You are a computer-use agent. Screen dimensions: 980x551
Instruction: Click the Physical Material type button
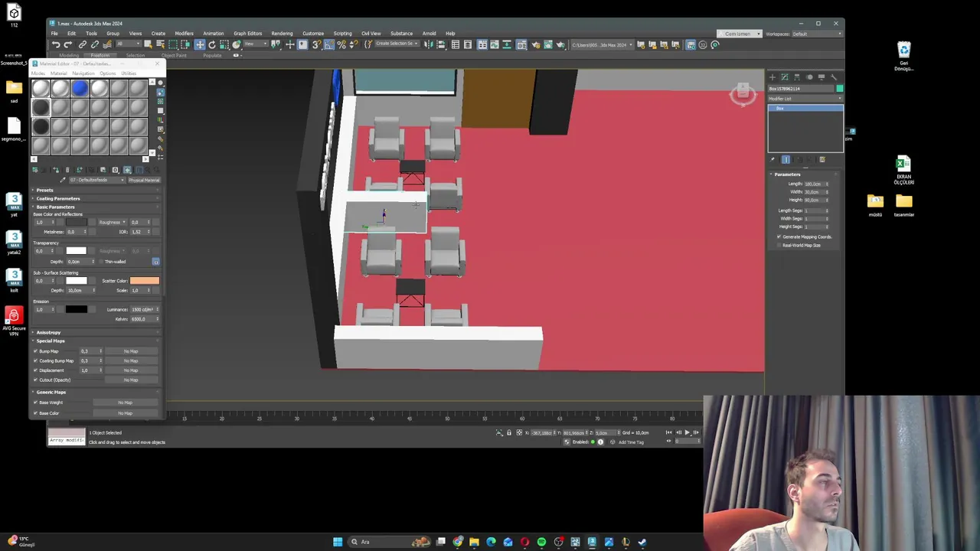[x=144, y=180]
